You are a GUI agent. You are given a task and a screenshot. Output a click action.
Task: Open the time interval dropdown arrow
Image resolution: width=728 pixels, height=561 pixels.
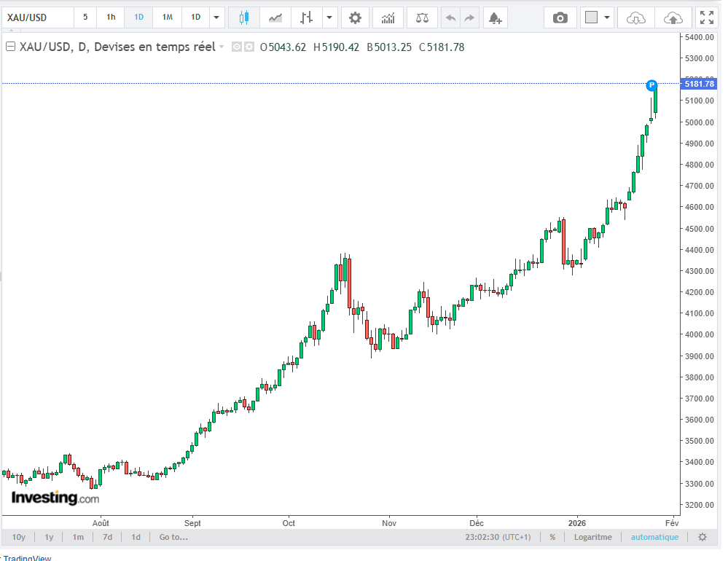pyautogui.click(x=216, y=17)
